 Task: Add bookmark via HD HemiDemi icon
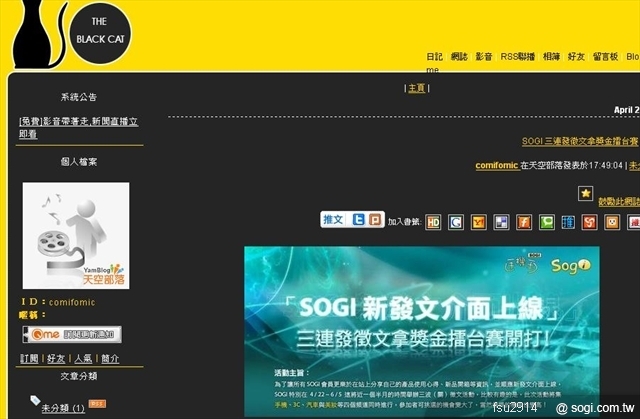tap(433, 222)
